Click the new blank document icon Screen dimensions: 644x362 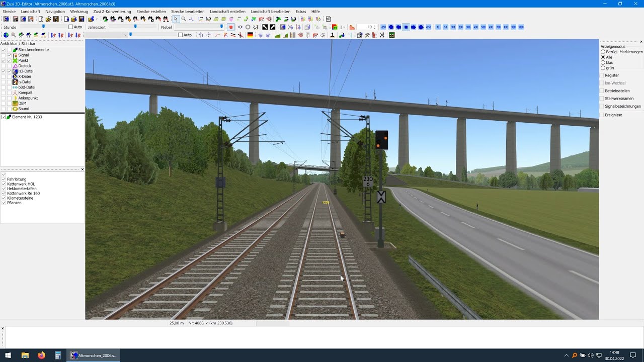(41, 19)
